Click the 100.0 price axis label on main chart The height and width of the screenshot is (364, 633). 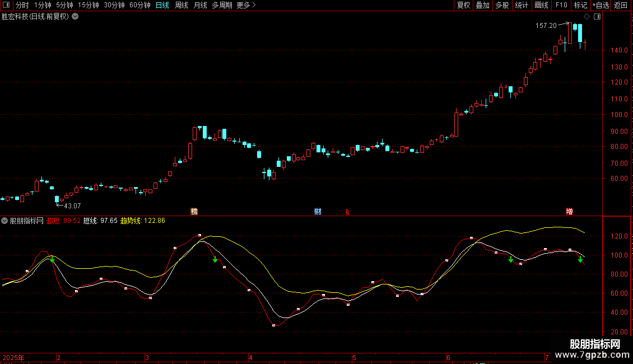[x=619, y=115]
